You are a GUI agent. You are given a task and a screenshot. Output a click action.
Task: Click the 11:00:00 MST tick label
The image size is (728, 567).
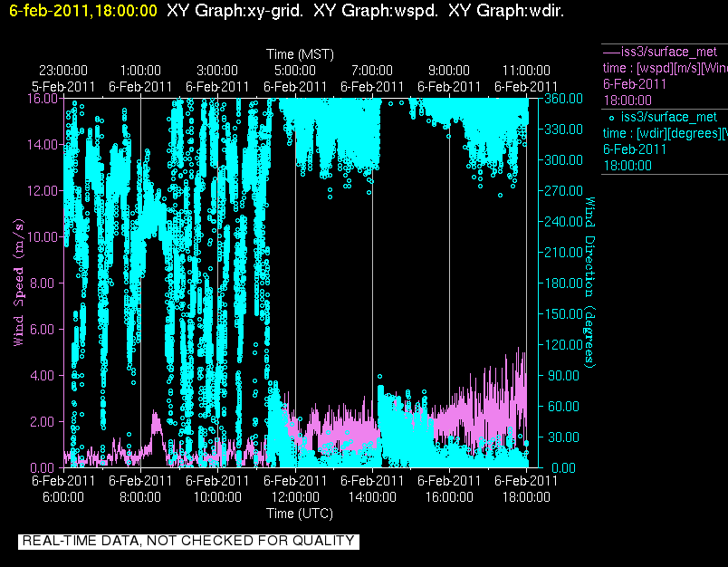point(526,71)
